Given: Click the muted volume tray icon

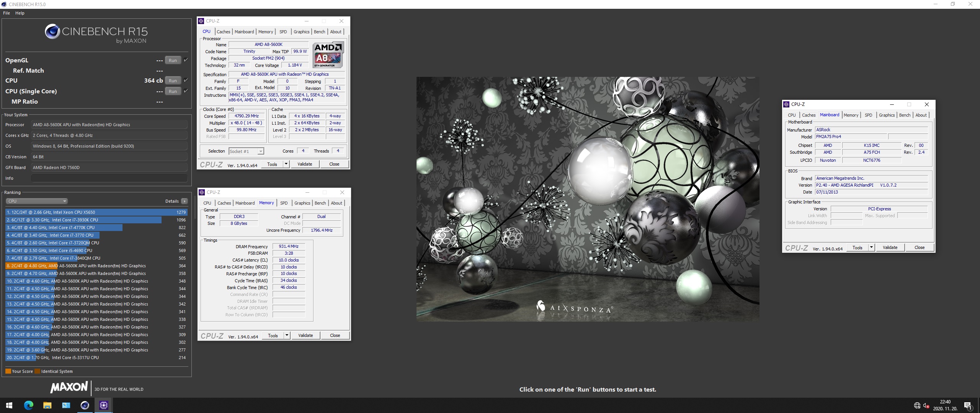Looking at the screenshot, I should [x=926, y=405].
